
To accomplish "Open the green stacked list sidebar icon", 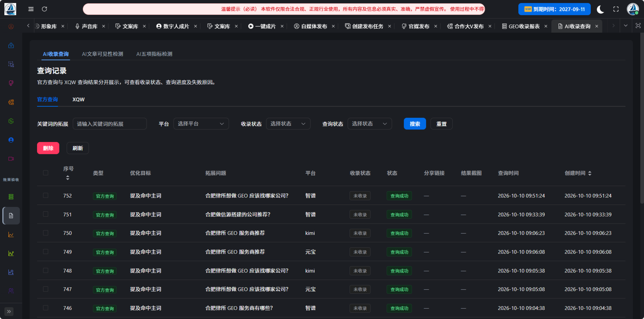I will pos(11,197).
